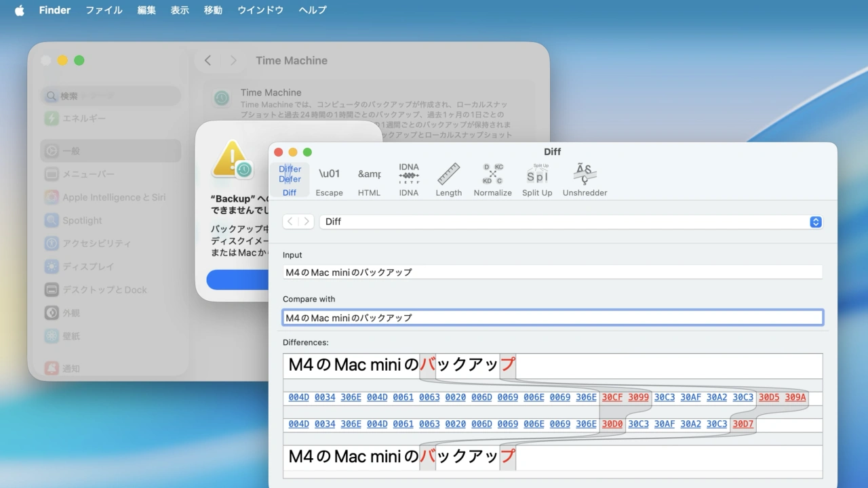
Task: Open the Diff tool selector dropdown
Action: coord(815,222)
